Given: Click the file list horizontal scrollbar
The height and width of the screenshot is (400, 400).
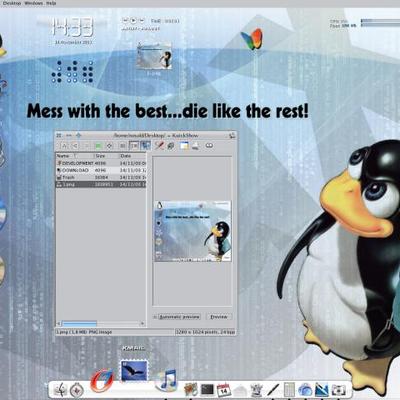Looking at the screenshot, I should pos(101,323).
